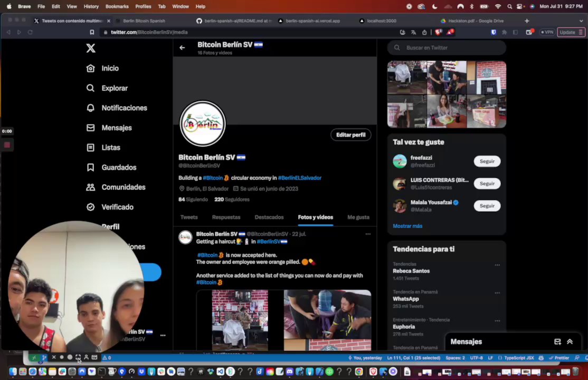The width and height of the screenshot is (588, 380).
Task: Go back with the profile header arrow
Action: coord(182,47)
